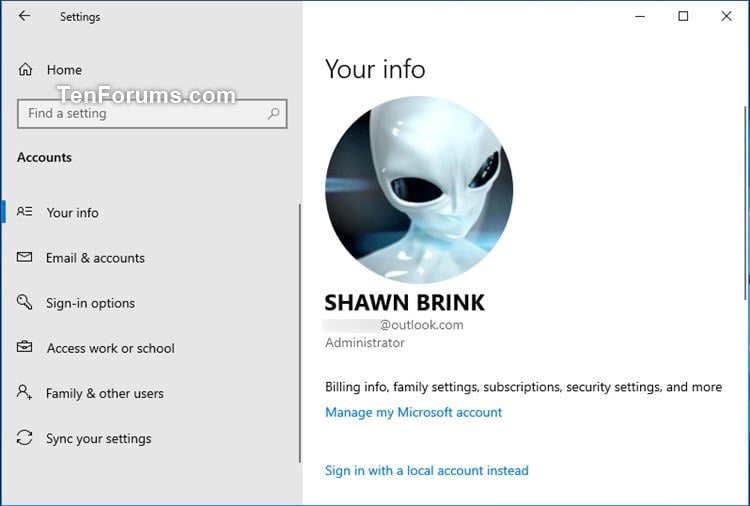Open Access work or school
750x506 pixels.
point(110,348)
